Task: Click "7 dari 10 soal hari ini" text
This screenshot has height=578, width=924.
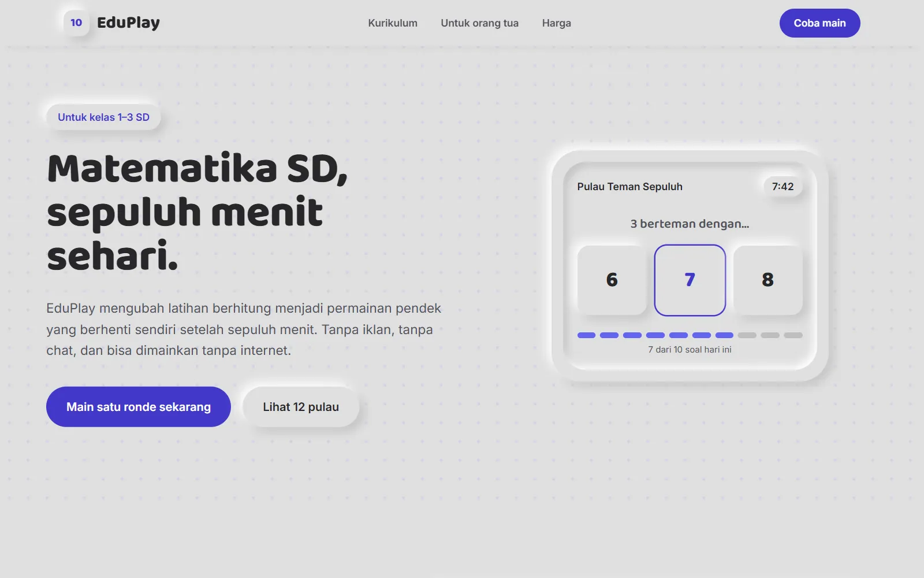Action: pos(690,350)
